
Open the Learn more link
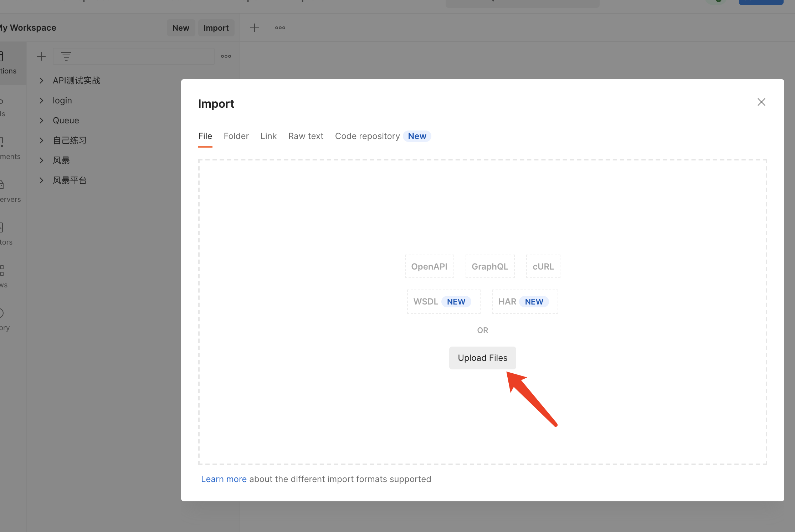(x=224, y=479)
